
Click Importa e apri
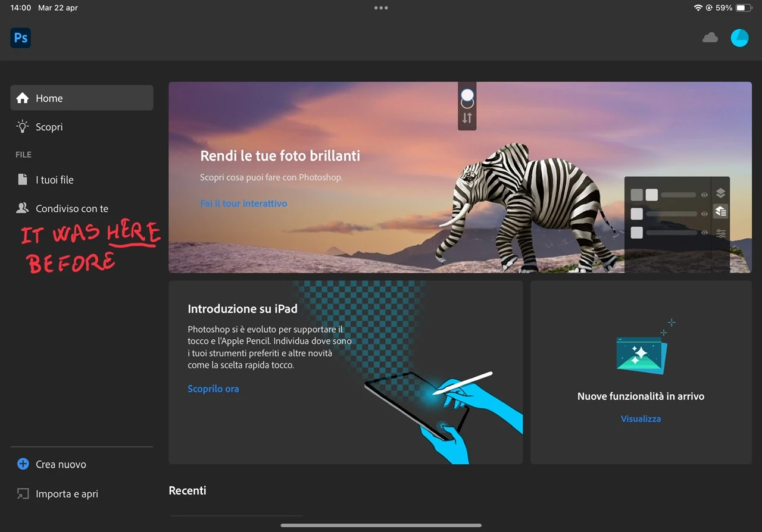[x=82, y=494]
